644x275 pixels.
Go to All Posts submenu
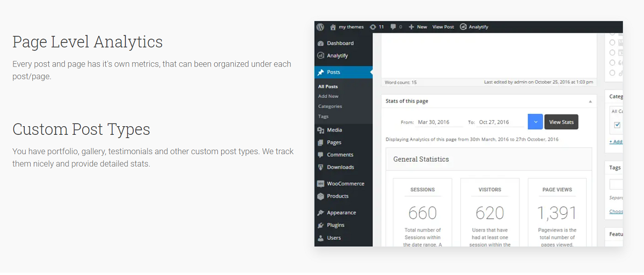328,86
